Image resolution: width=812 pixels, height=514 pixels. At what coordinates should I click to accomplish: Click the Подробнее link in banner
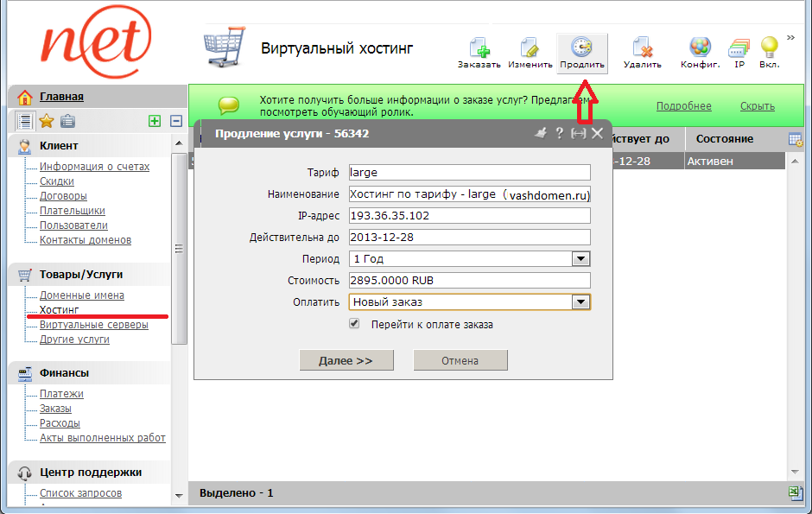683,106
